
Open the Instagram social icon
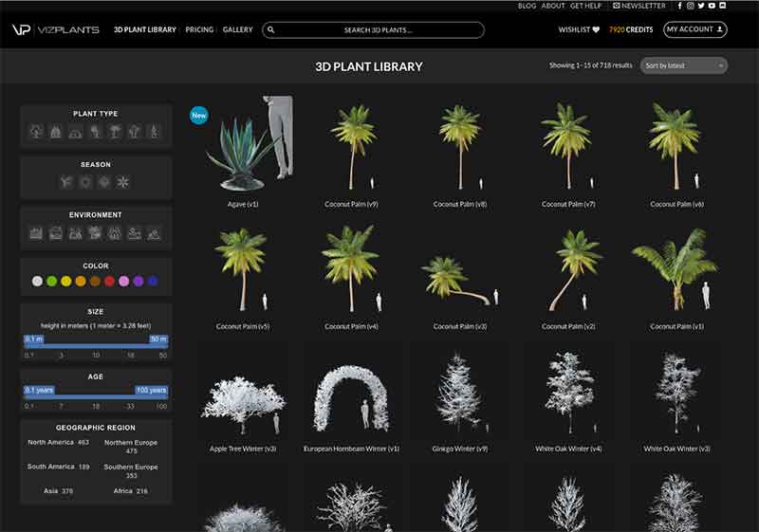tap(690, 6)
